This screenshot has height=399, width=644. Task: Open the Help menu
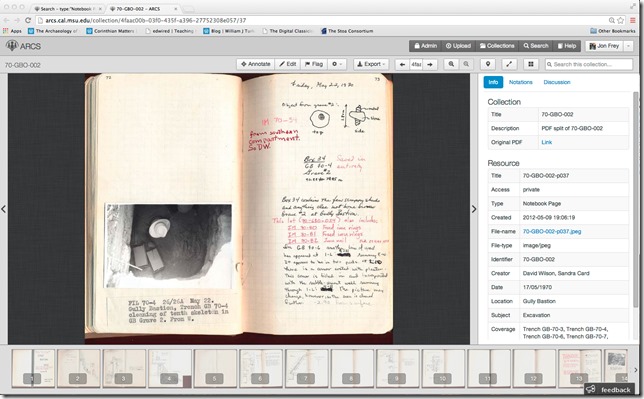coord(566,46)
